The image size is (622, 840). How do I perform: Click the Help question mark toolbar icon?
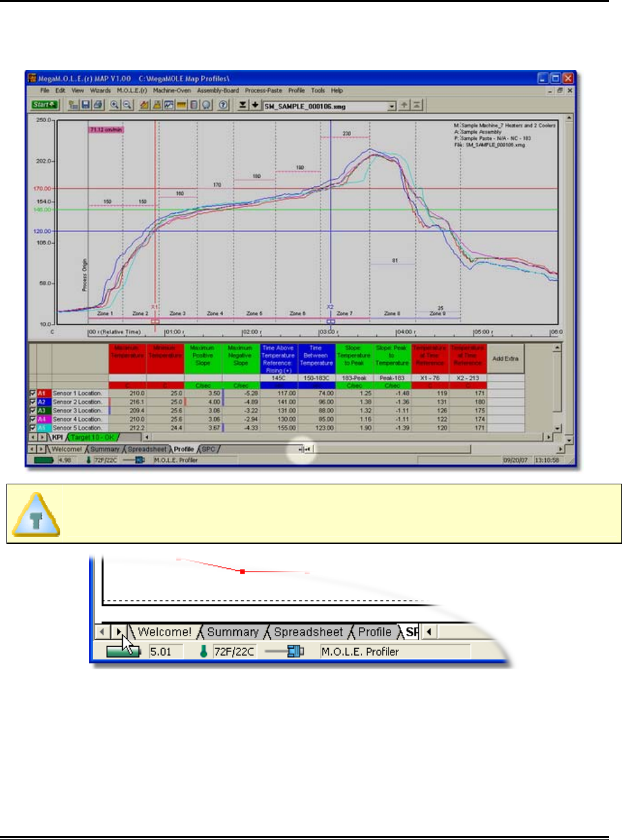pos(223,105)
